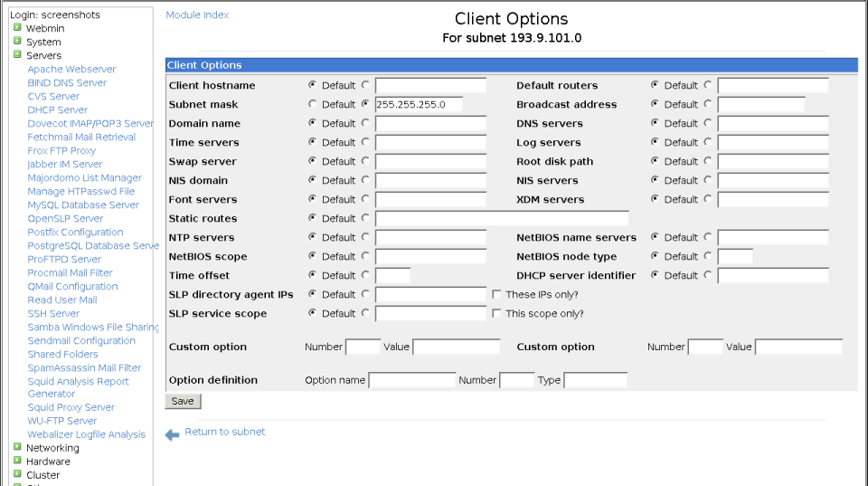Open SSH Server module
The height and width of the screenshot is (486, 868).
pyautogui.click(x=53, y=314)
